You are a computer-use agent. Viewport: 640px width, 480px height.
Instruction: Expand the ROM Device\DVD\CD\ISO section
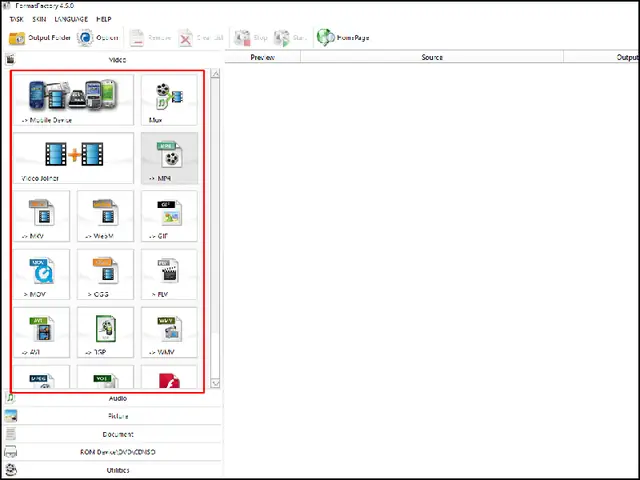tap(113, 452)
